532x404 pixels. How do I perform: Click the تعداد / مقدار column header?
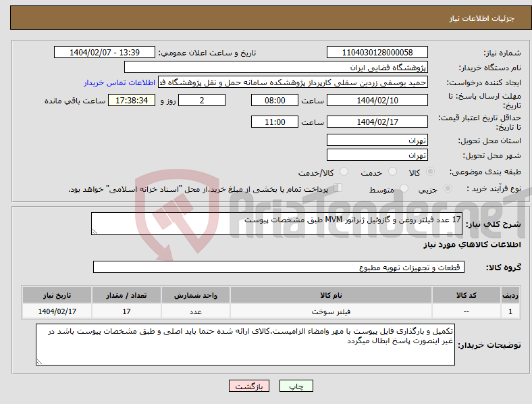(x=126, y=295)
